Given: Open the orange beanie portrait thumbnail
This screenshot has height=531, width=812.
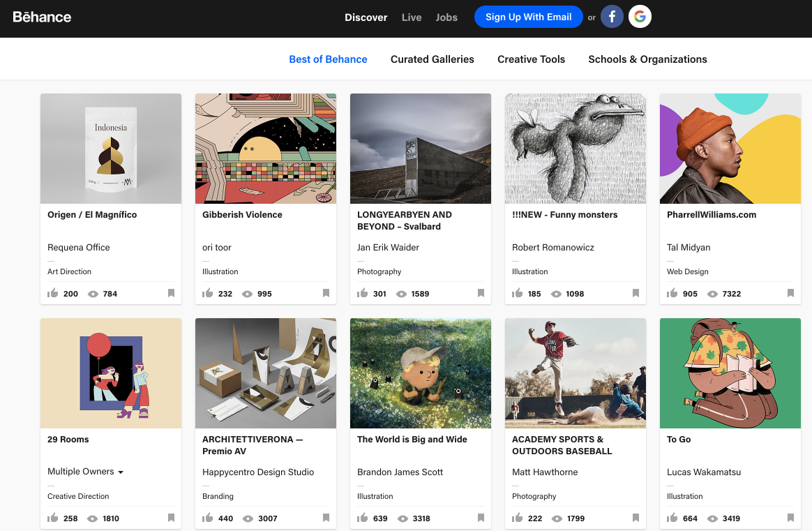Looking at the screenshot, I should coord(730,149).
